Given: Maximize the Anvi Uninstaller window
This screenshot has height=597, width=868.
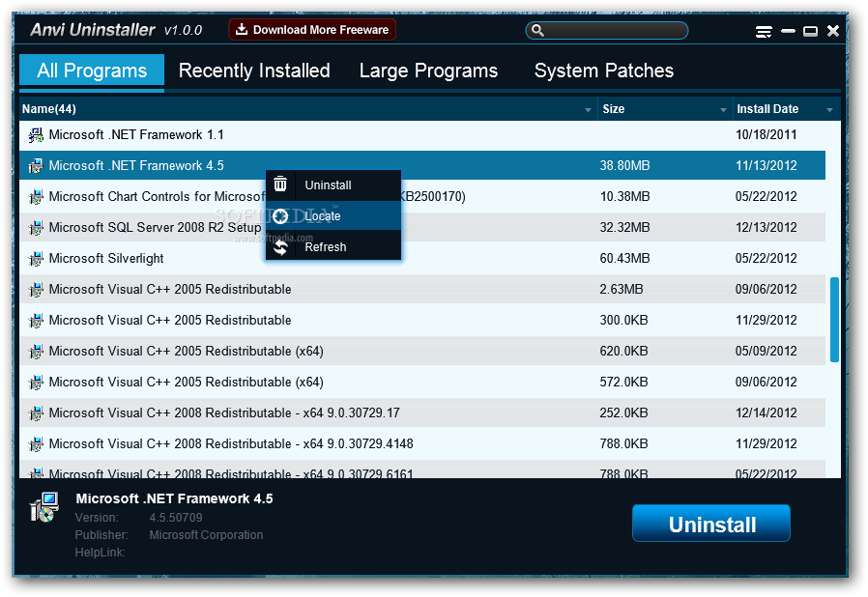Looking at the screenshot, I should pos(810,32).
